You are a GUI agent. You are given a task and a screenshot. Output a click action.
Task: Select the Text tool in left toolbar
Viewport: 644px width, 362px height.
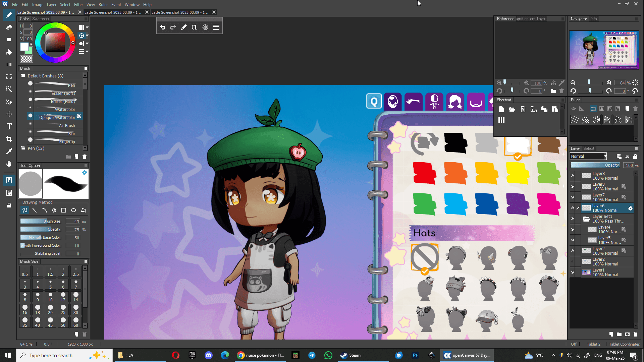pyautogui.click(x=9, y=126)
